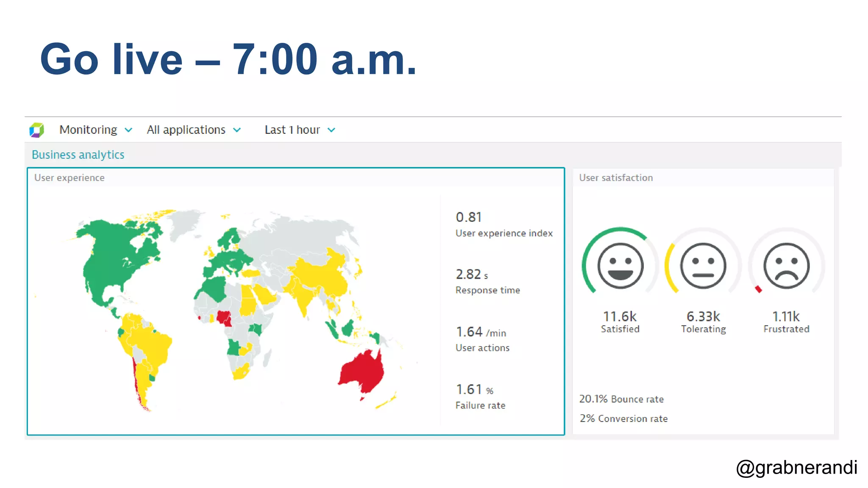Click the Frustrated sad face icon
The image size is (868, 488).
pyautogui.click(x=786, y=266)
